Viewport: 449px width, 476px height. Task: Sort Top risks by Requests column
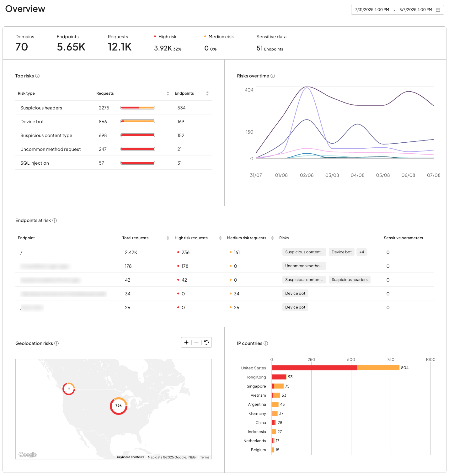tap(168, 93)
